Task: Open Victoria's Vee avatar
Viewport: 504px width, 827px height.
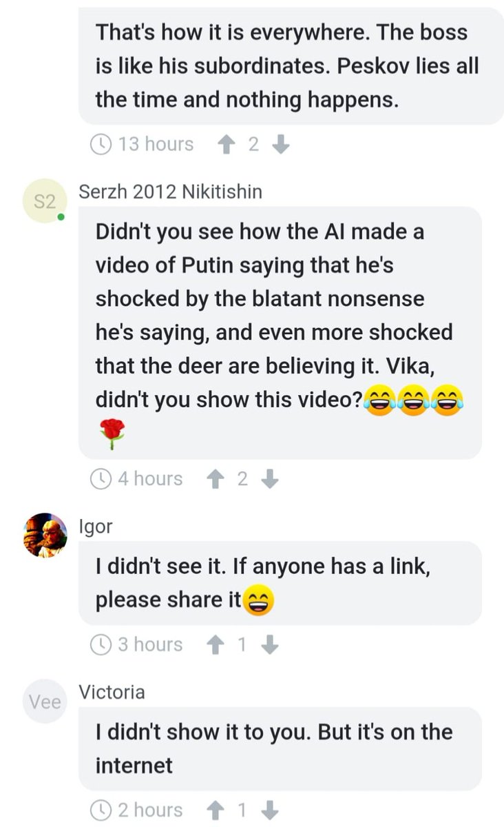Action: tap(44, 702)
